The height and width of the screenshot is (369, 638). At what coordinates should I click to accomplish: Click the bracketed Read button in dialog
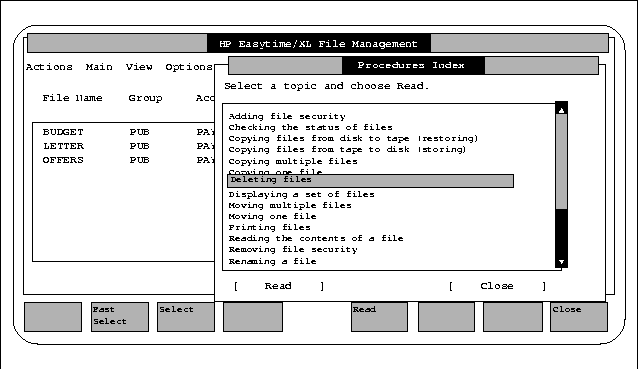pos(279,286)
